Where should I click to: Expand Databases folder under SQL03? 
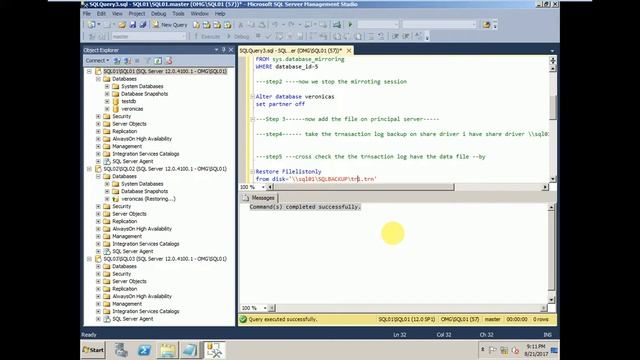point(98,267)
